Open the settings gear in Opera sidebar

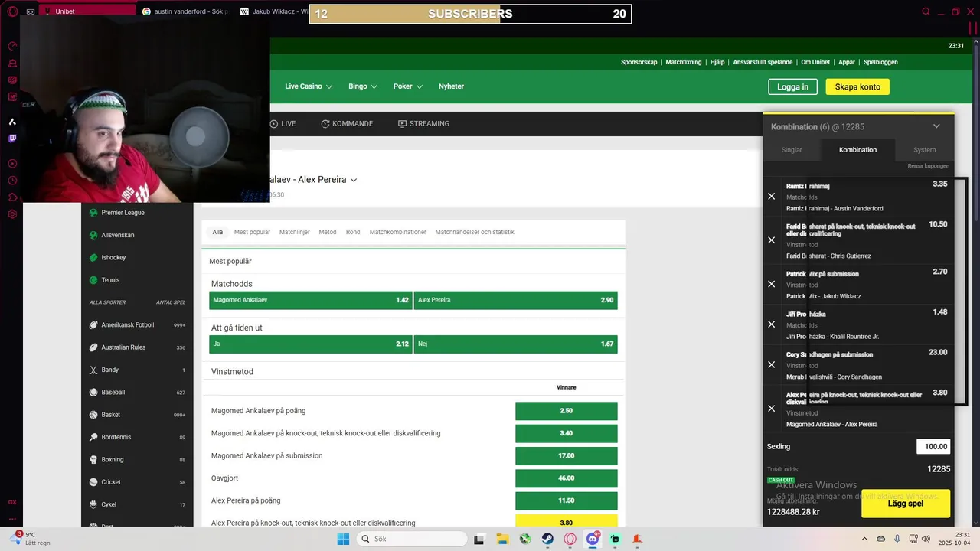coord(12,214)
